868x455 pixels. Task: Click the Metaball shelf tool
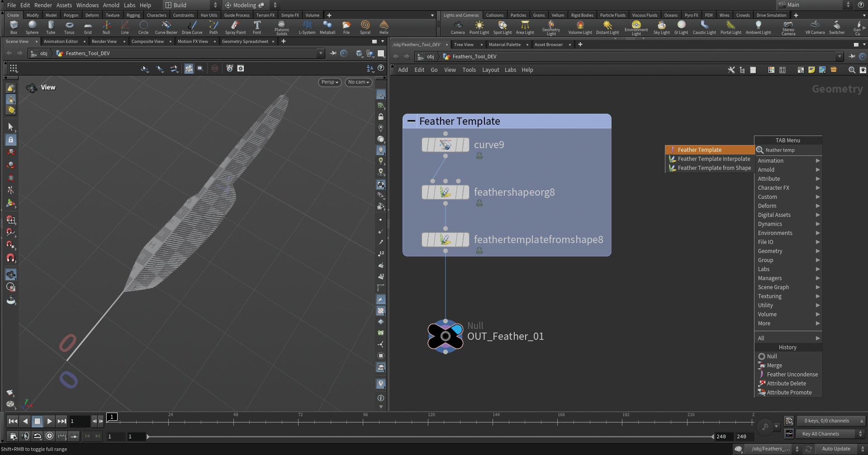click(327, 27)
